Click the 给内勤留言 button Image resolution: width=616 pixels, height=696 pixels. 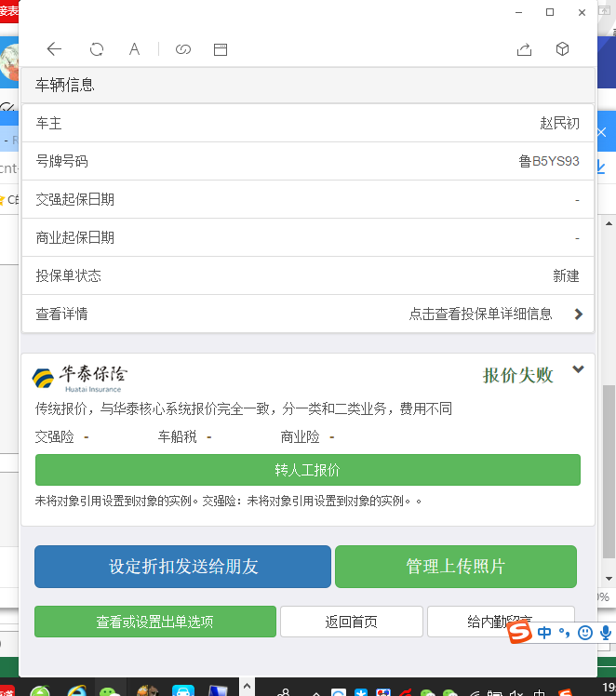[x=501, y=622]
